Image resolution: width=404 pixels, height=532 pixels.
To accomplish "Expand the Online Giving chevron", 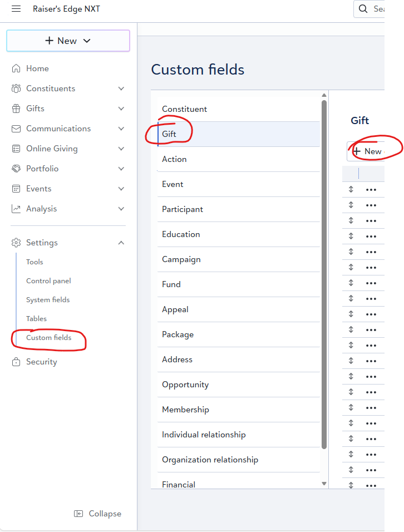I will coord(121,149).
